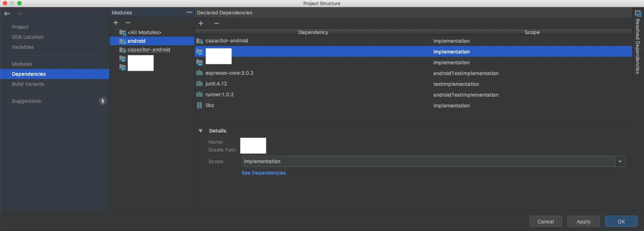Click the libs jar folder icon
This screenshot has height=231, width=644.
(199, 105)
